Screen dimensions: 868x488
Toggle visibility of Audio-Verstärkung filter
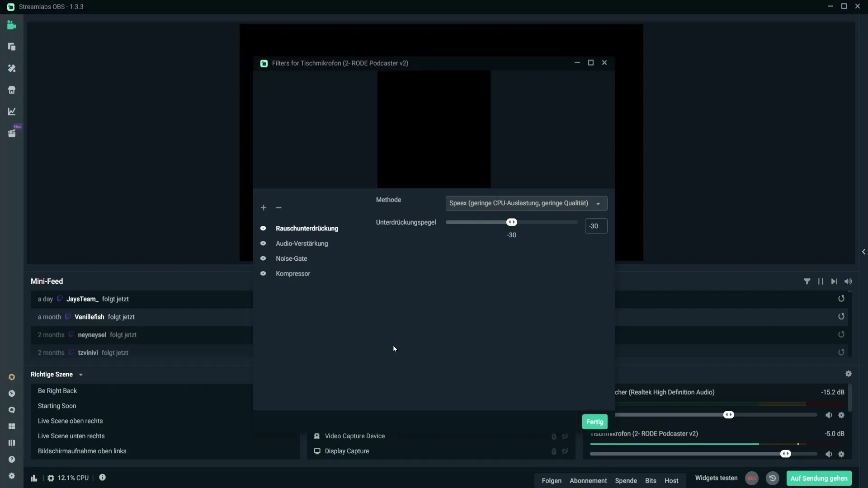[263, 244]
